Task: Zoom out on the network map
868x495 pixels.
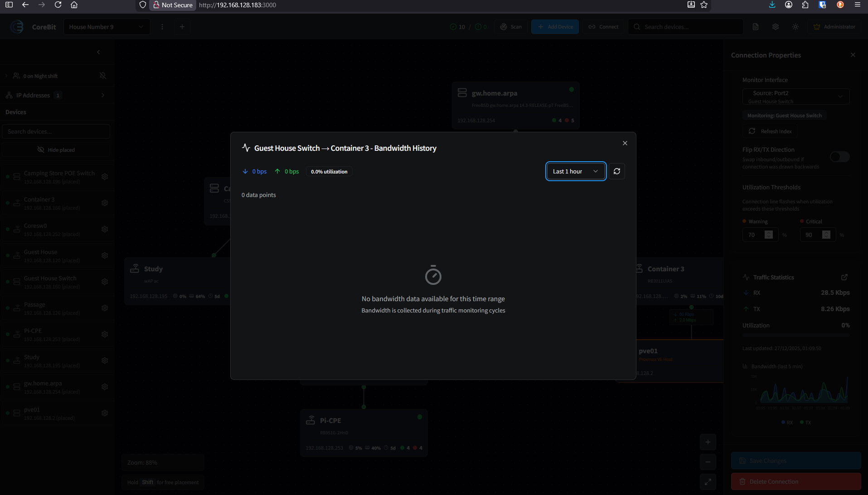Action: pos(708,462)
